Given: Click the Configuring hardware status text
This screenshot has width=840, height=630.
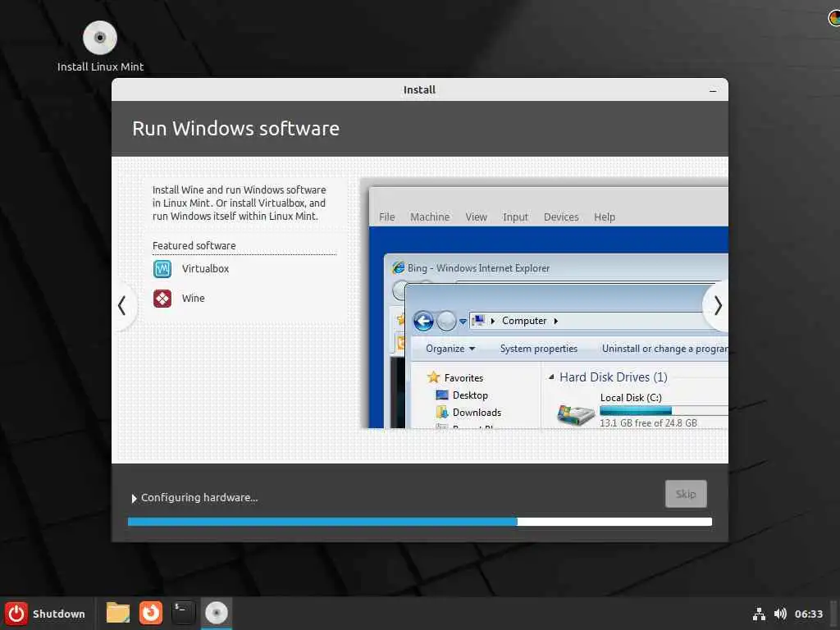Looking at the screenshot, I should (x=199, y=498).
